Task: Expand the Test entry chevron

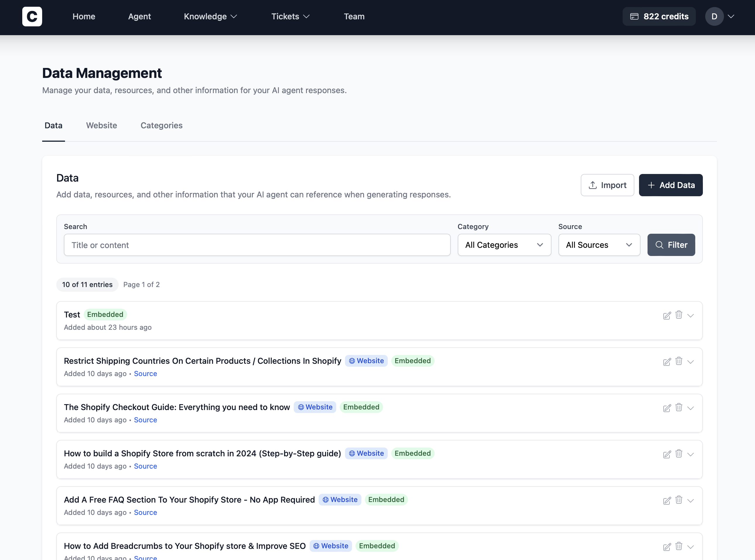Action: 690,316
